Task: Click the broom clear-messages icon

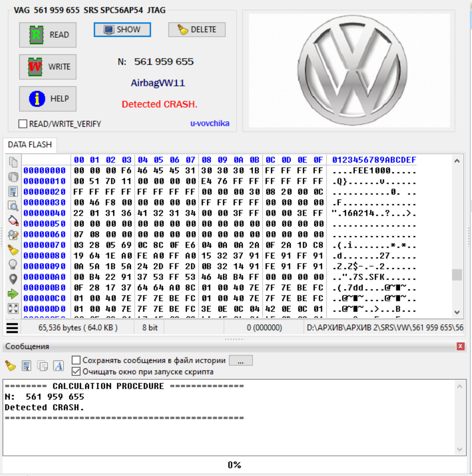Action: (x=11, y=366)
